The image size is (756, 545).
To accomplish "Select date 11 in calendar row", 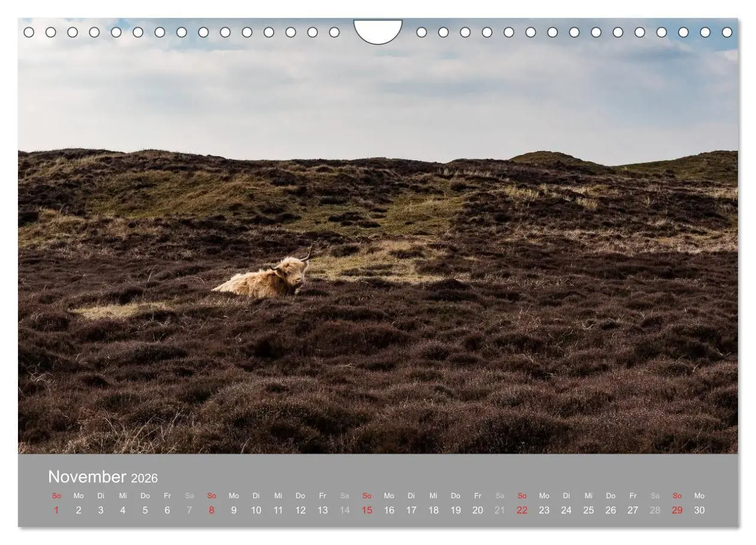I will coord(278,510).
